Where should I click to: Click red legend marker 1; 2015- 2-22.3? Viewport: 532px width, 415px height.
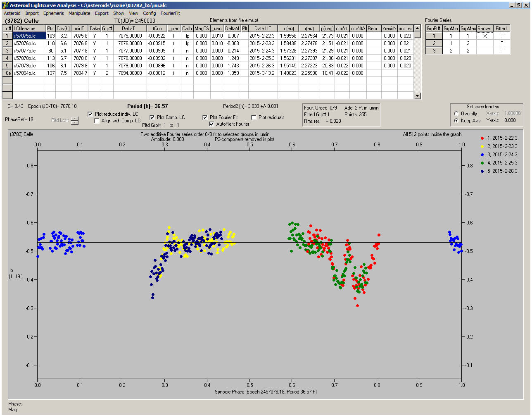tap(483, 138)
